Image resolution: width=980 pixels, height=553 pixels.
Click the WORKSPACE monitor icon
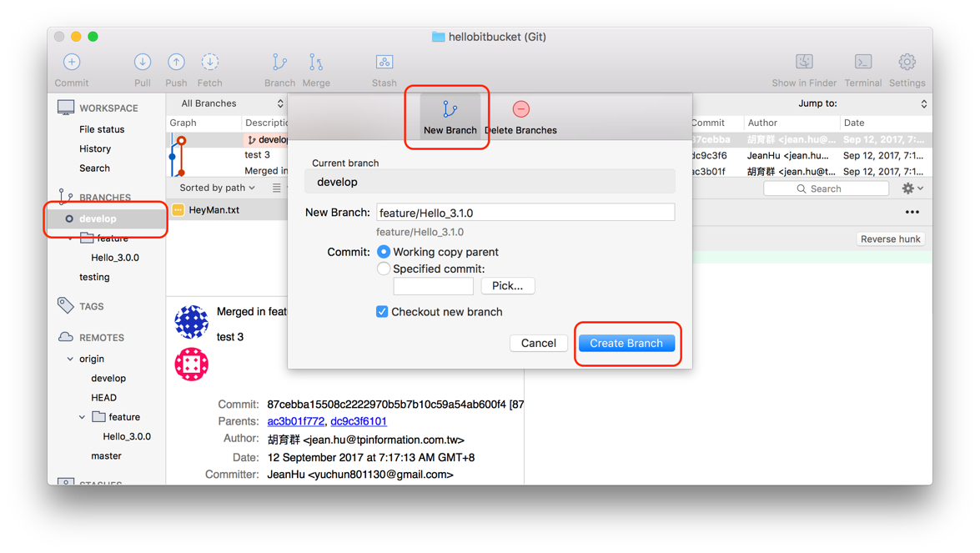point(66,108)
